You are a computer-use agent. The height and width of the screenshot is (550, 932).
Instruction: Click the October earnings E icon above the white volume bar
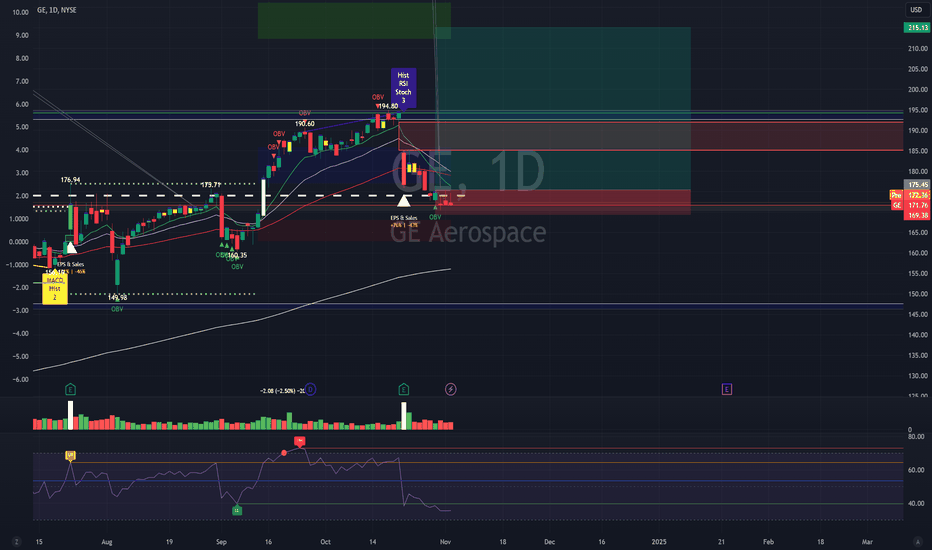tap(404, 389)
